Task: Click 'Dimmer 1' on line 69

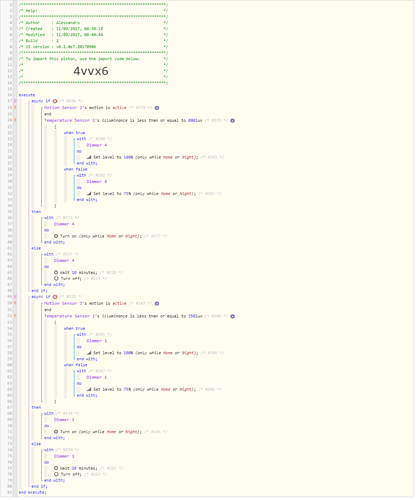Action: point(64,420)
